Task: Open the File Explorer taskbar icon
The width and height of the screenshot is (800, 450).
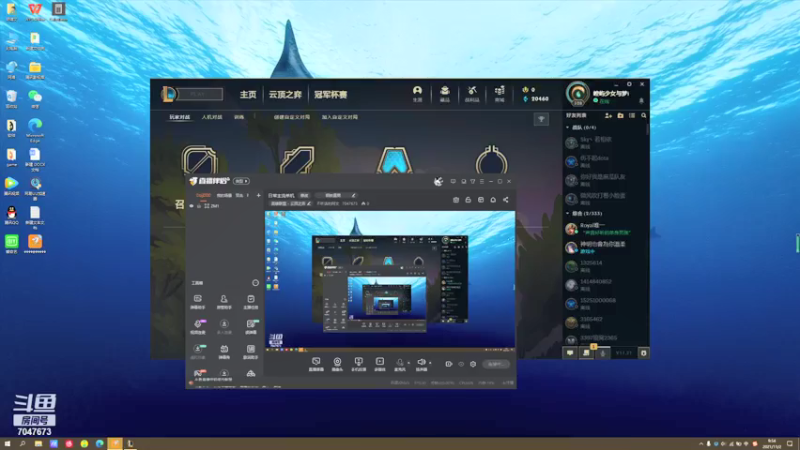Action: tap(38, 444)
